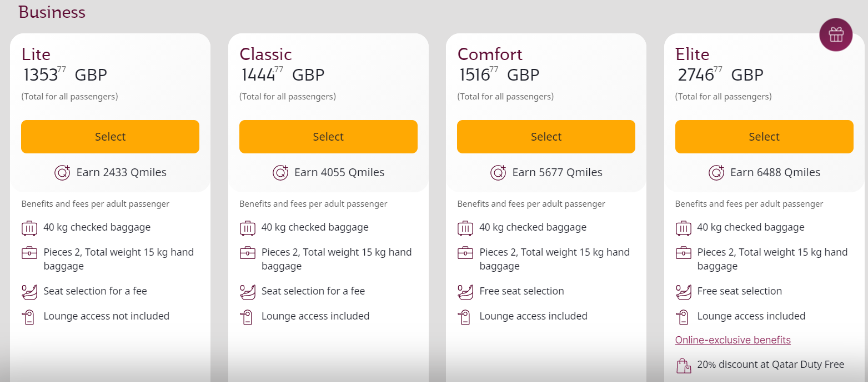
Task: Select the Elite business fare
Action: click(764, 137)
